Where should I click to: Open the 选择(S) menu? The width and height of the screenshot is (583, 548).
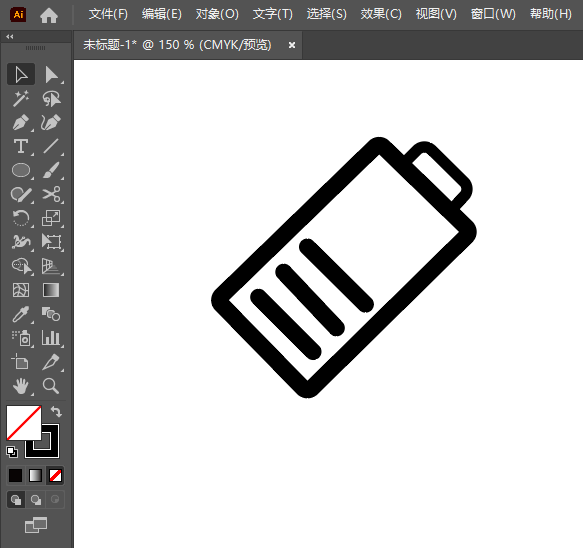point(326,14)
